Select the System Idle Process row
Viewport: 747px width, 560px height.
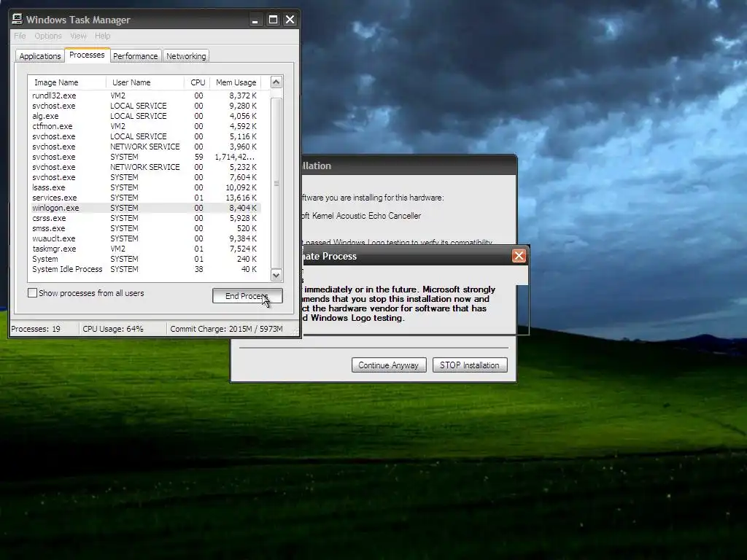click(145, 270)
